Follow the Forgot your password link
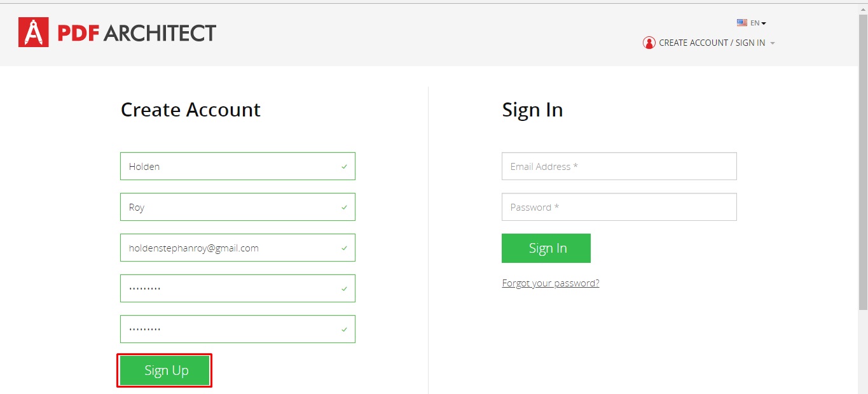Image resolution: width=868 pixels, height=394 pixels. click(x=551, y=283)
